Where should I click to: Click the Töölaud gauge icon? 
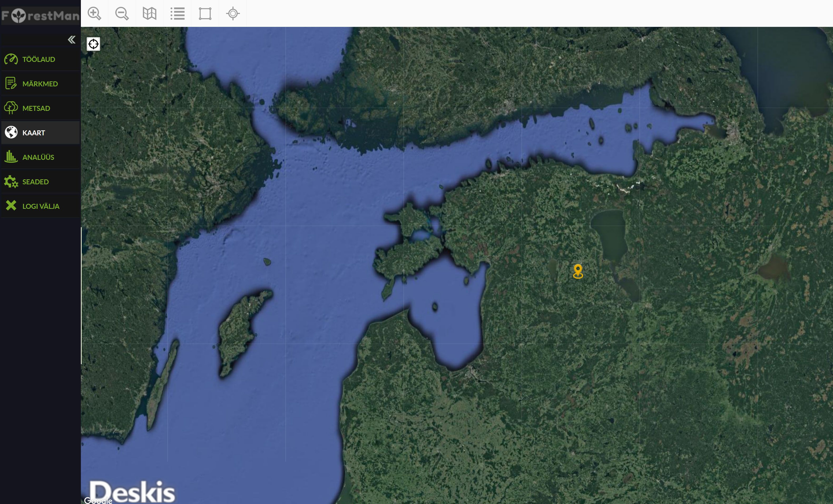(11, 59)
